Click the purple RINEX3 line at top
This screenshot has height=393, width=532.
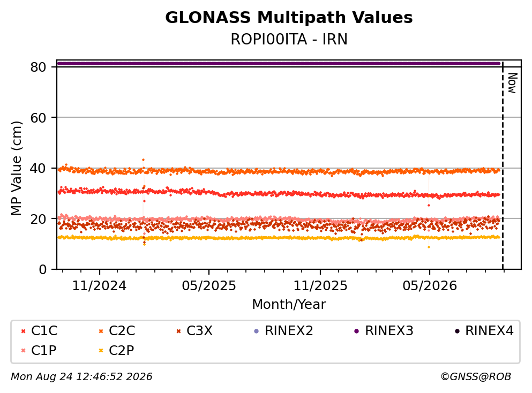pyautogui.click(x=279, y=63)
